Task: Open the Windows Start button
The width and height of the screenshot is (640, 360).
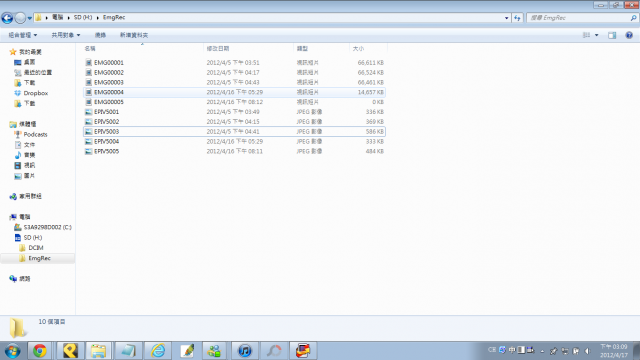Action: pyautogui.click(x=12, y=351)
